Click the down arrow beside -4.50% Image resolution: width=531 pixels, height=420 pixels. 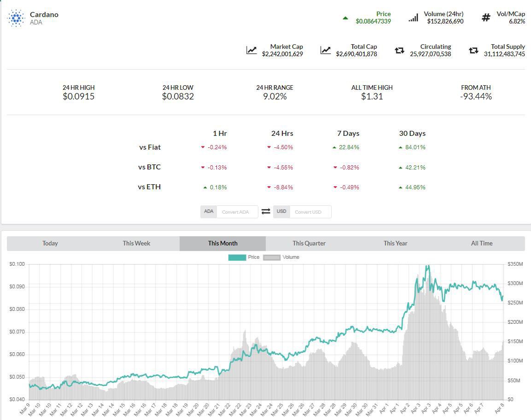(x=269, y=147)
